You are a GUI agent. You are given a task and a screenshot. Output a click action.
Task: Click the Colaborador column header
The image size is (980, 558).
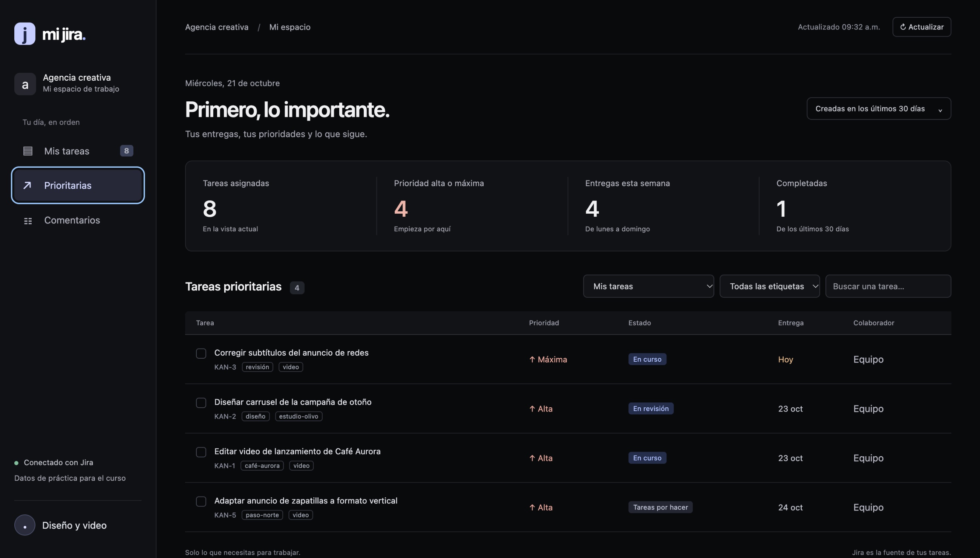[x=873, y=323]
